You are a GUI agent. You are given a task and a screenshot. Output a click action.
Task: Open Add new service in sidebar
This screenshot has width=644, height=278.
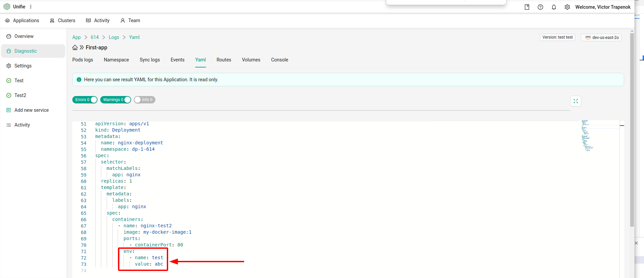pyautogui.click(x=31, y=110)
